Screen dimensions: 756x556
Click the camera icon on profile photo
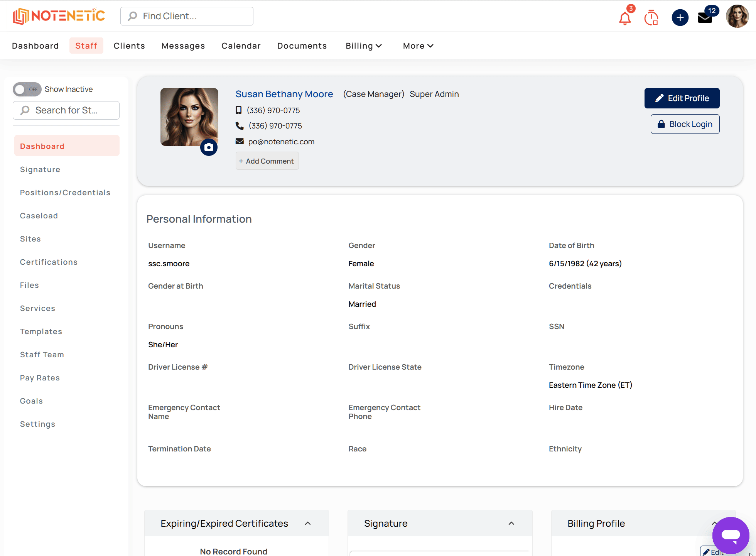pyautogui.click(x=209, y=147)
